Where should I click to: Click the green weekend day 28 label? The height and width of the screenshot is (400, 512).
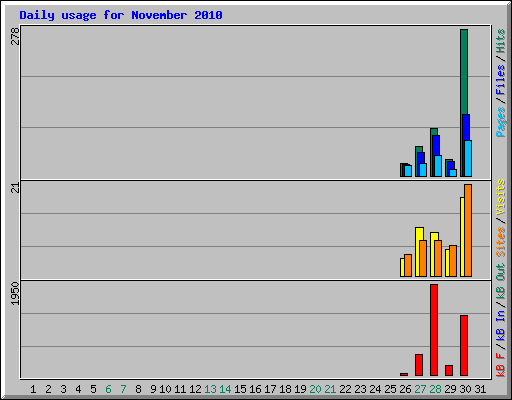(x=435, y=389)
